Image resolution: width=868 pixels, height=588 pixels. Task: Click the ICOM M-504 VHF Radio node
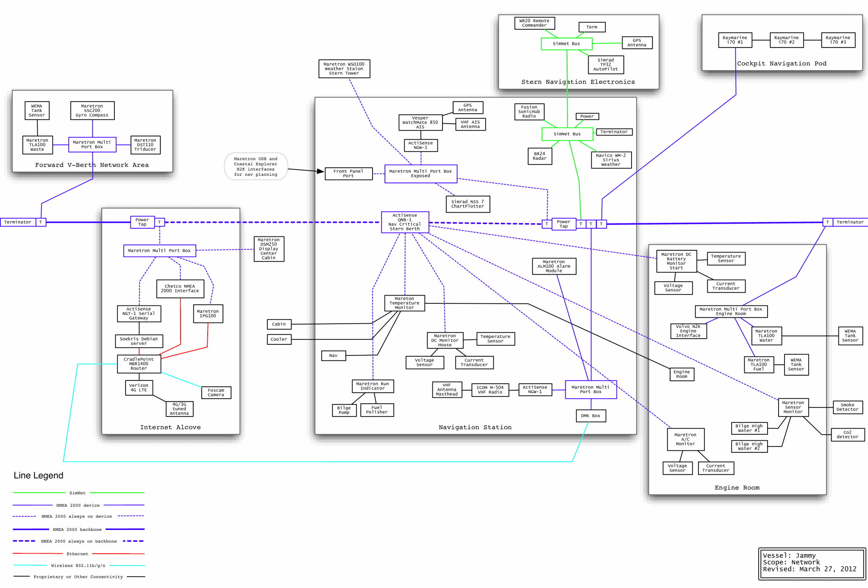coord(490,390)
